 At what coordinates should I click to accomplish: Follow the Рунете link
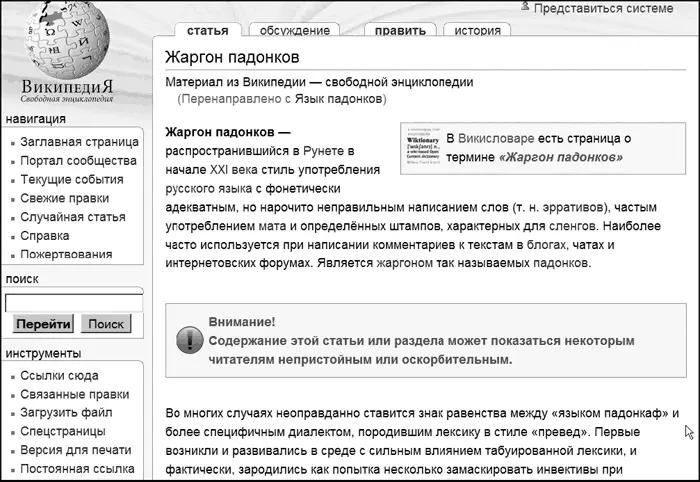coord(325,151)
